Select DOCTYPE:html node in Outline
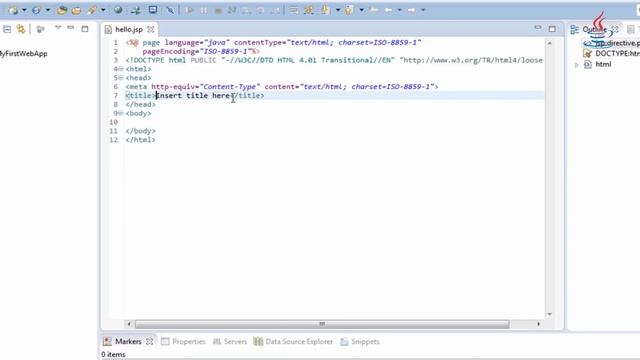The image size is (640, 360). tap(612, 53)
